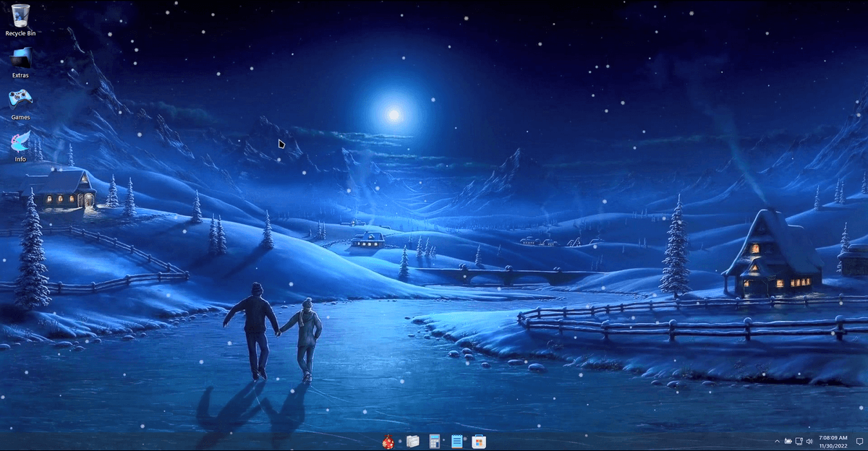The image size is (868, 451).
Task: Open the Microsoft Store taskbar icon
Action: click(x=478, y=440)
